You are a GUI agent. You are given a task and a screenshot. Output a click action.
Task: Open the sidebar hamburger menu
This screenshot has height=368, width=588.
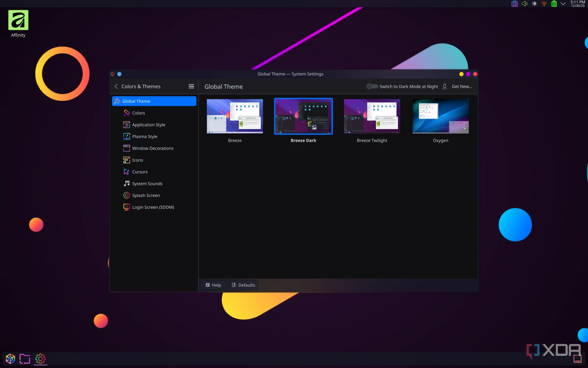click(x=191, y=86)
